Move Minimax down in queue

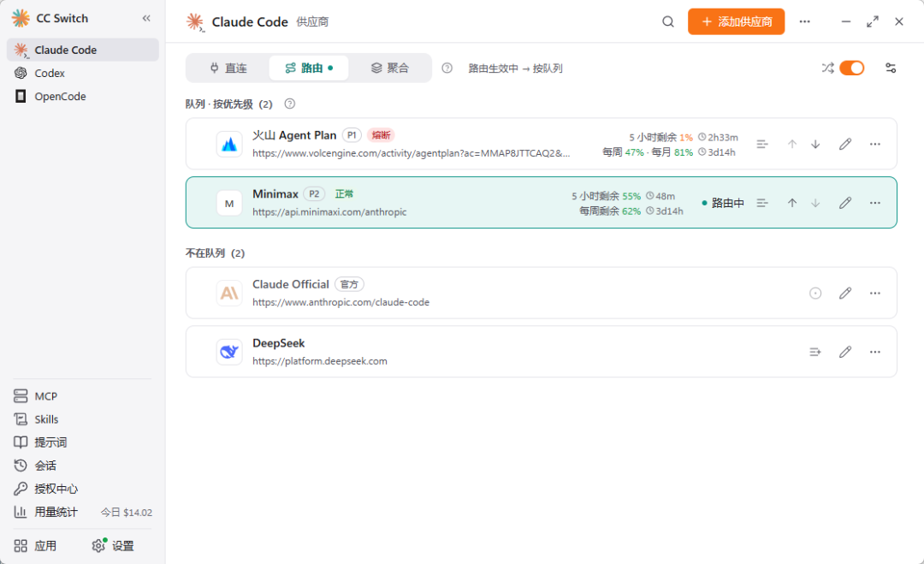point(815,203)
